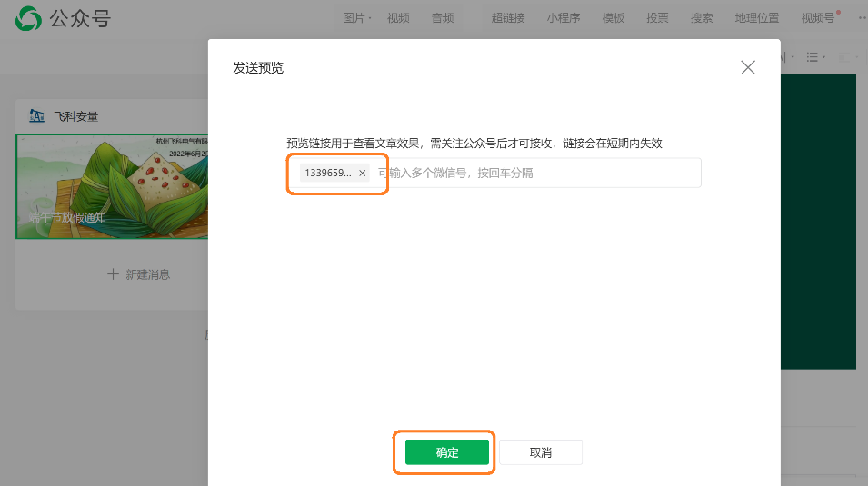Remove the 1339659 WeChat ID tag
Screen dimensions: 868x486
[362, 173]
